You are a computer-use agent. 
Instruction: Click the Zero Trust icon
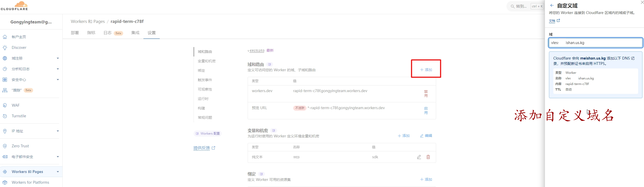(5, 146)
